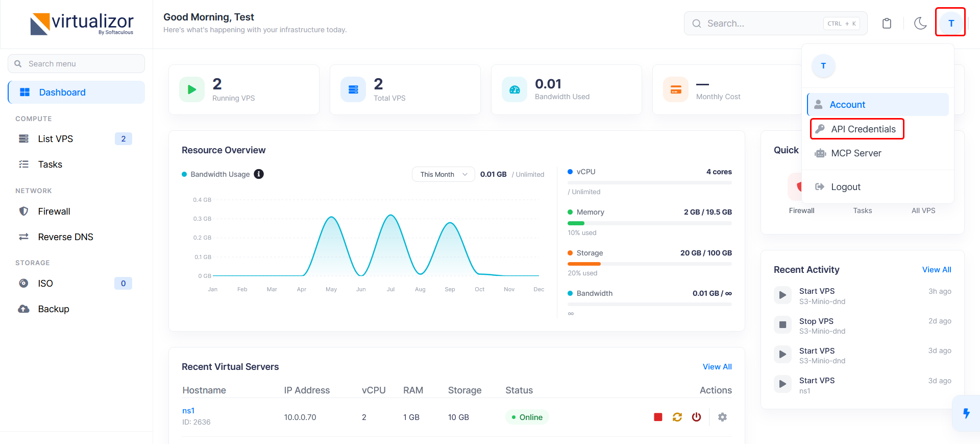Image resolution: width=980 pixels, height=444 pixels.
Task: Restart ns1 using the orange refresh icon
Action: coord(677,417)
